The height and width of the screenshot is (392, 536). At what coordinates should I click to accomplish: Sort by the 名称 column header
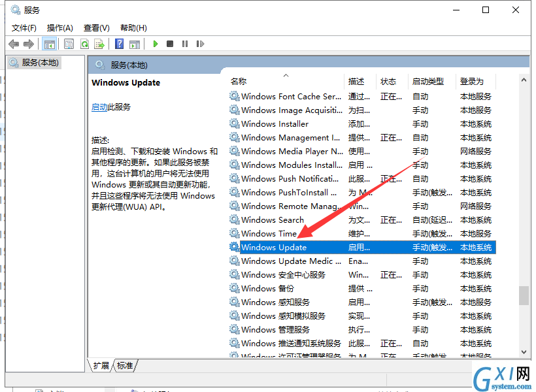[286, 81]
